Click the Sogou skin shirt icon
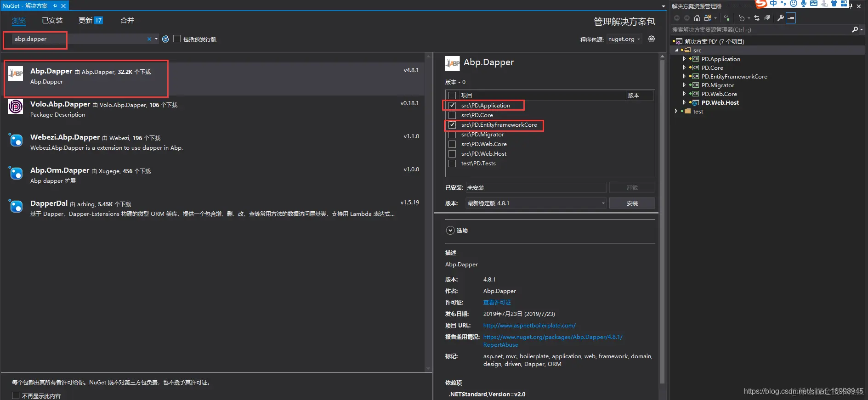 tap(834, 4)
